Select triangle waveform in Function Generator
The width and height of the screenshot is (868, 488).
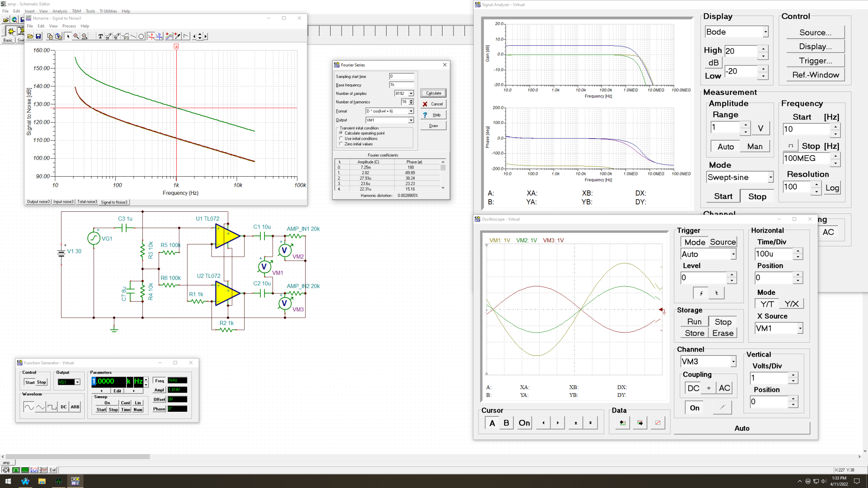point(40,407)
